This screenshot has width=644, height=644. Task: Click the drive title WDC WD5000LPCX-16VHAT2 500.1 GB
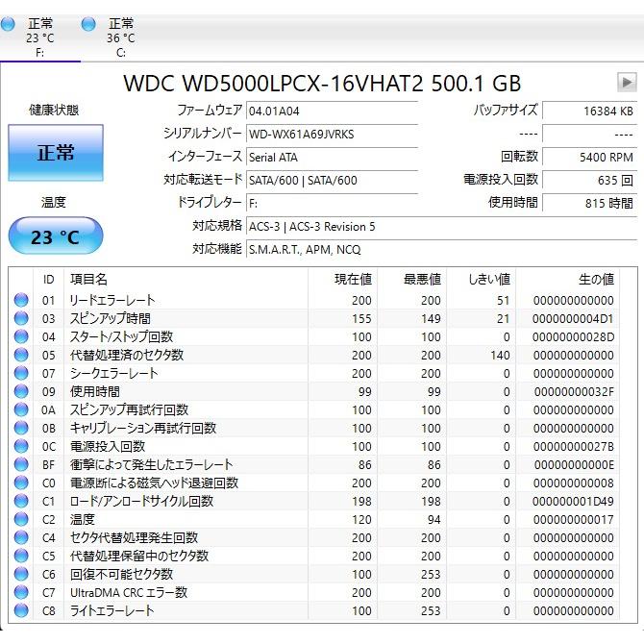[322, 83]
